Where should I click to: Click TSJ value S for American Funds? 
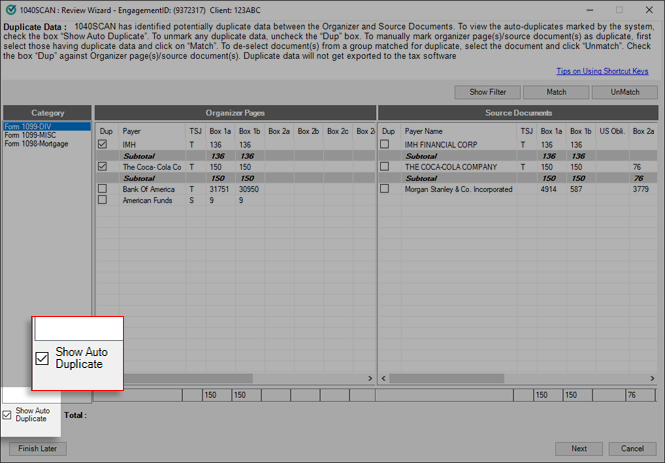(192, 200)
